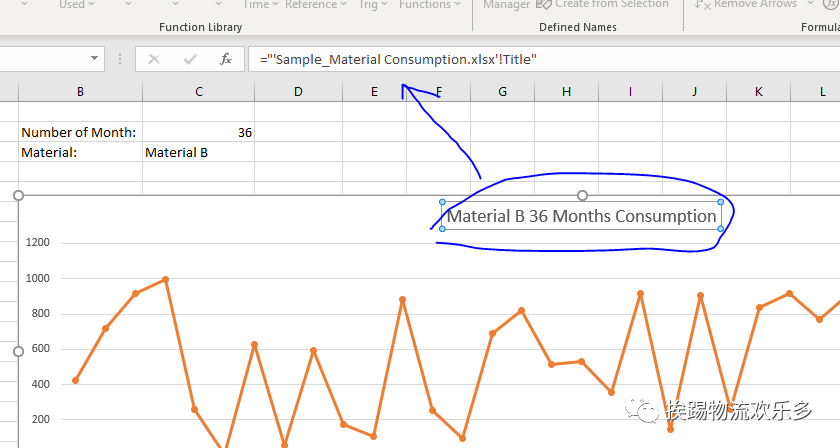
Task: Open the Name Box dropdown arrow
Action: click(94, 58)
